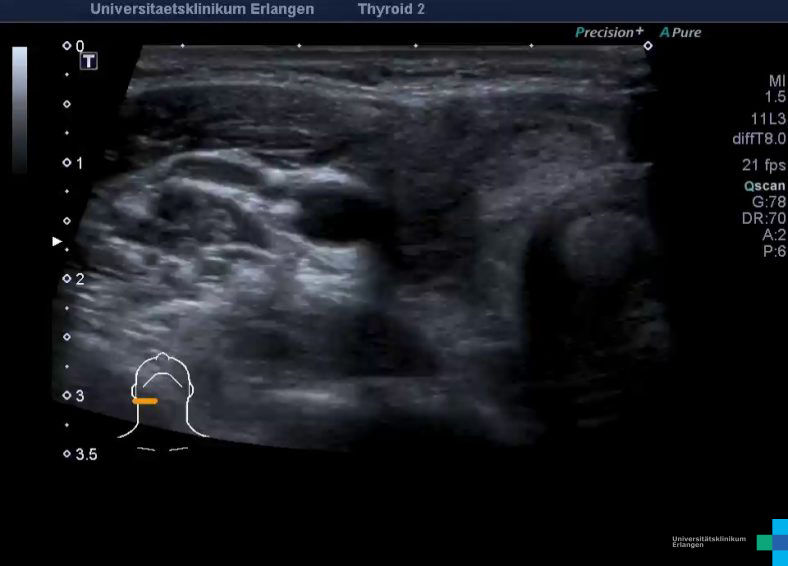Click the 21 fps frame rate readout
This screenshot has height=566, width=788.
(763, 165)
